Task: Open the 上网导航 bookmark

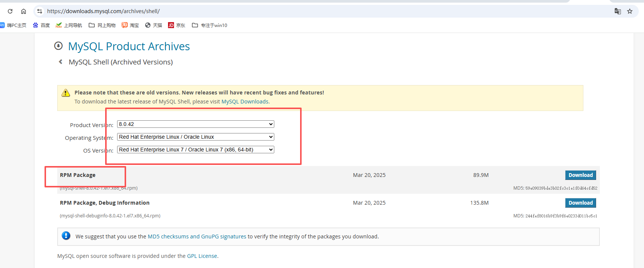Action: click(x=69, y=25)
